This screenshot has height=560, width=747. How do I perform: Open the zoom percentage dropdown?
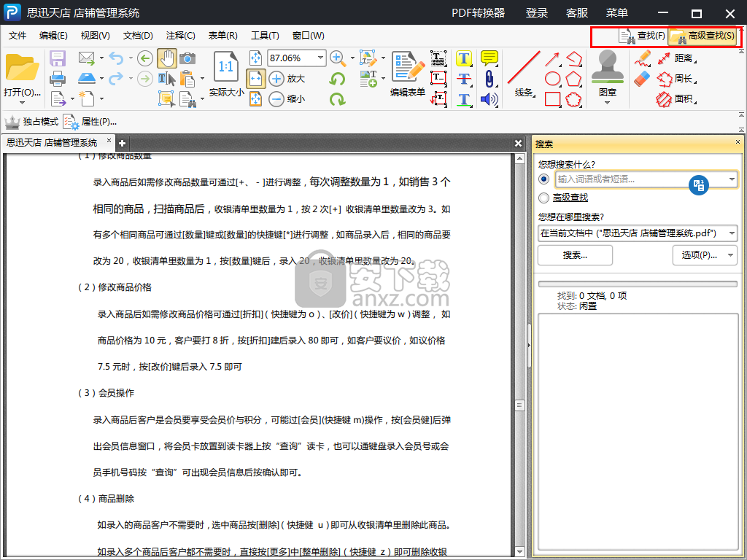tap(321, 58)
